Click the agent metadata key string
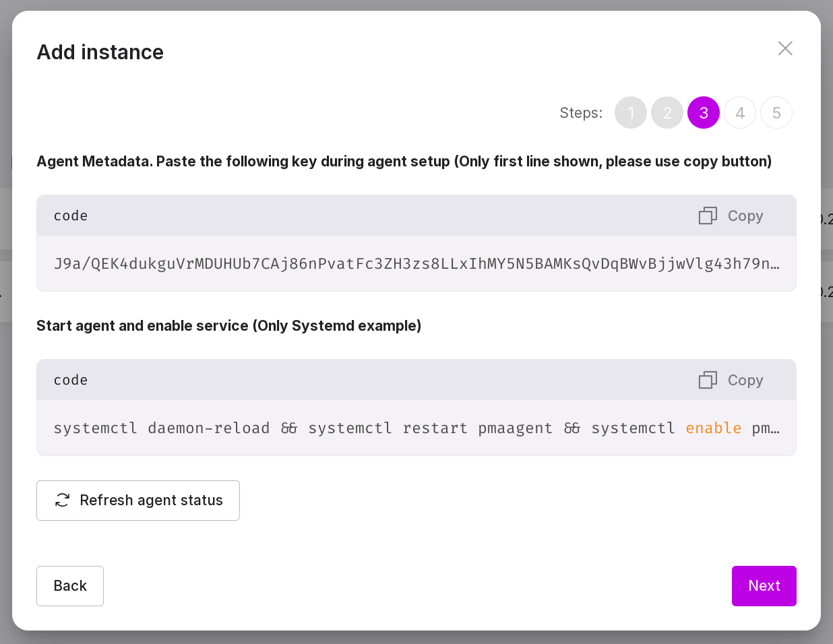Image resolution: width=833 pixels, height=644 pixels. [x=416, y=263]
